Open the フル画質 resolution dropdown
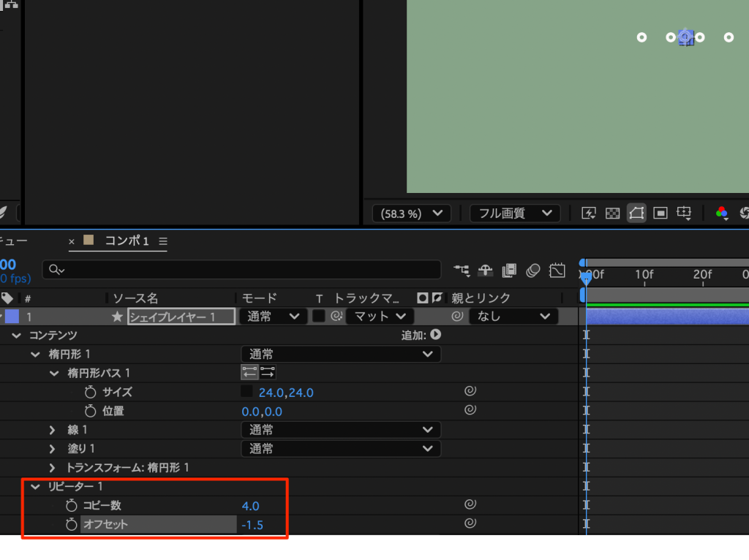 (x=514, y=213)
